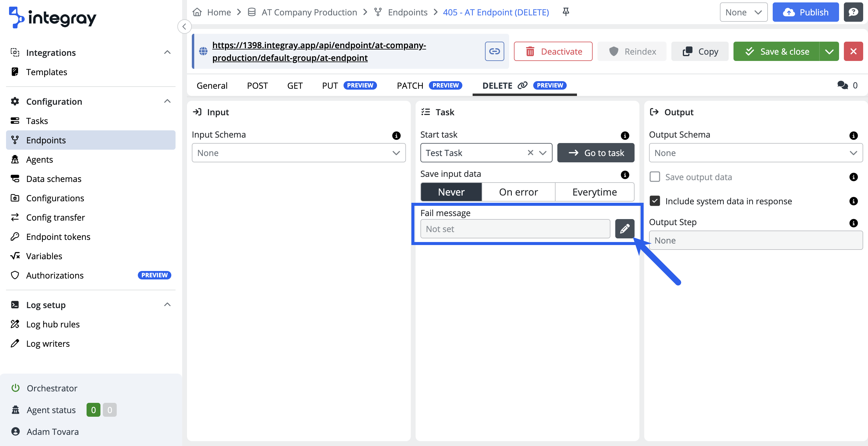Click the Output Schema info icon
The image size is (868, 446).
853,135
